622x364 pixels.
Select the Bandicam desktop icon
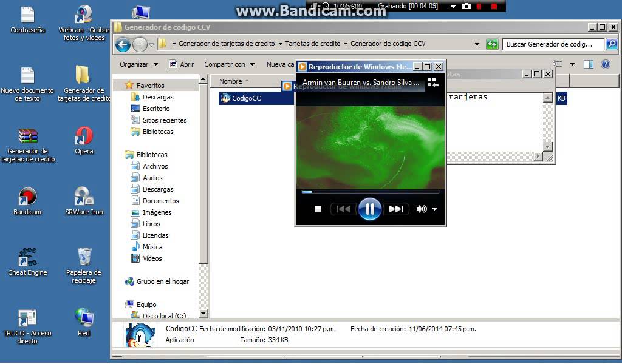27,201
